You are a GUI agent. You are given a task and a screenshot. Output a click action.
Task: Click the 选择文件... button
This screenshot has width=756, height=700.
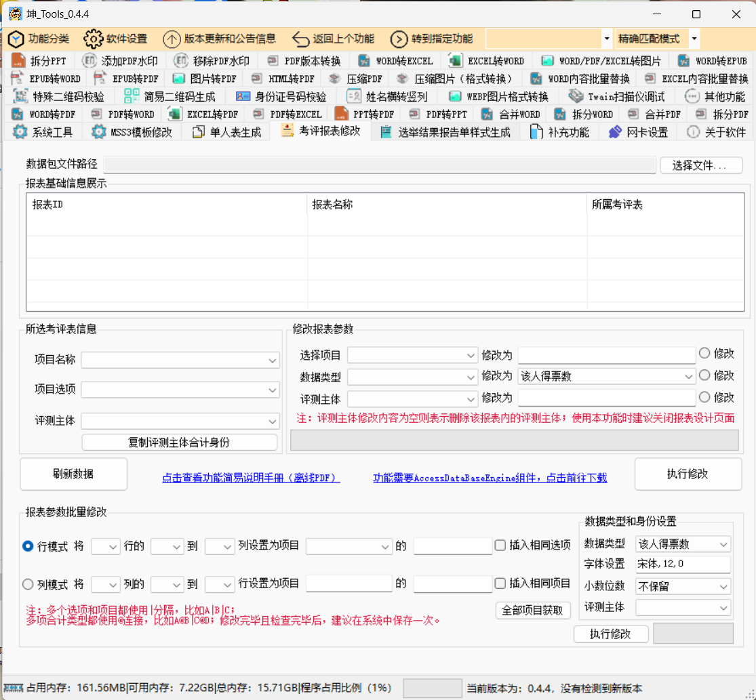point(700,165)
